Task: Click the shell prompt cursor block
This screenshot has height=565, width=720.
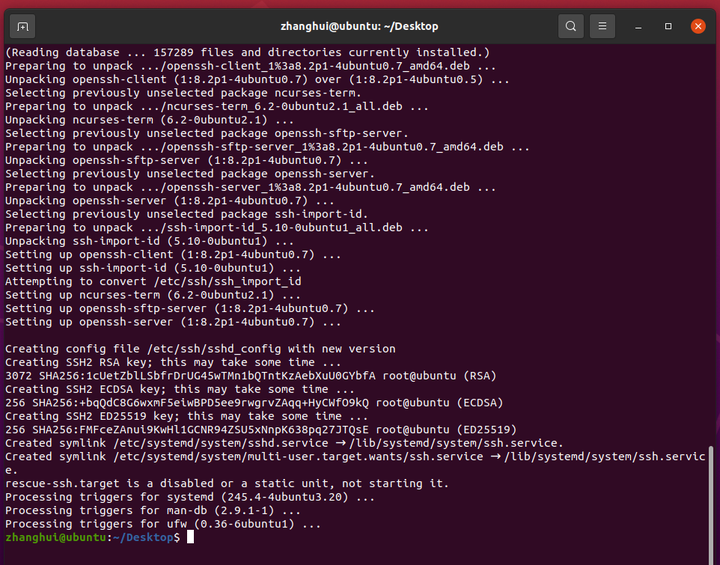Action: 191,537
